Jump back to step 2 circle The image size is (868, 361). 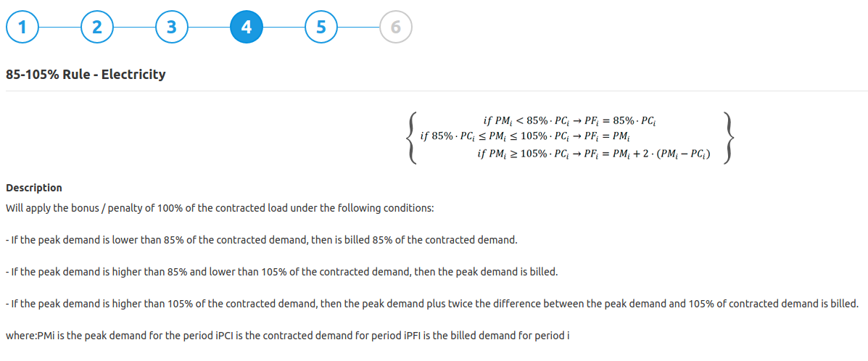[97, 27]
